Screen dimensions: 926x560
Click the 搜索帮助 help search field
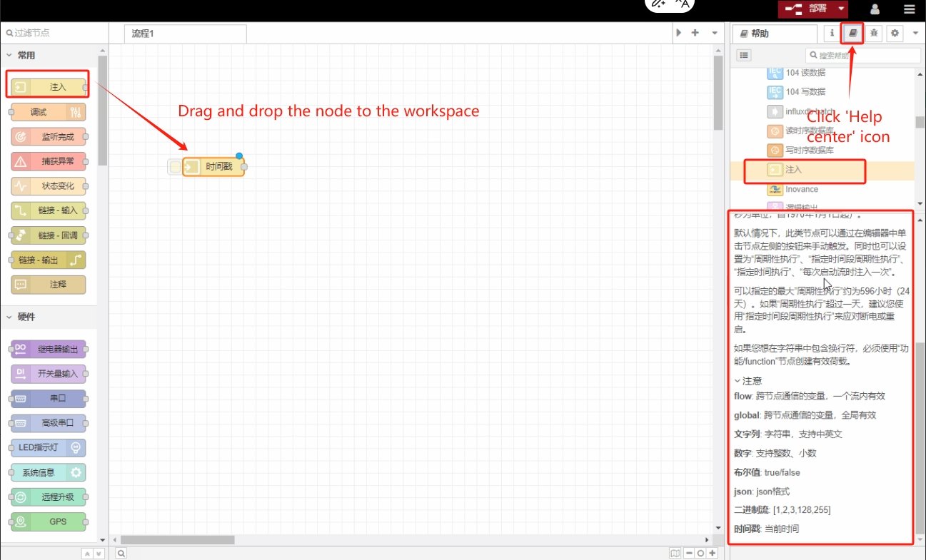pos(862,55)
